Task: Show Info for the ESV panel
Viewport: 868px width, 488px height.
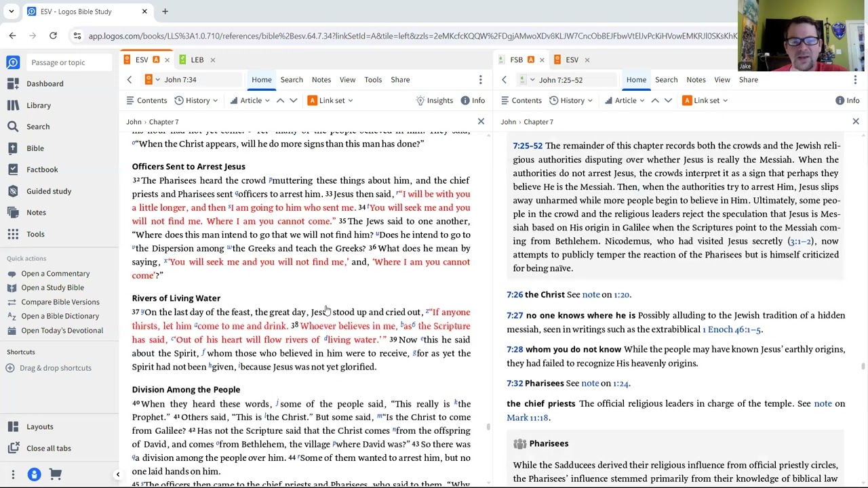Action: (473, 100)
